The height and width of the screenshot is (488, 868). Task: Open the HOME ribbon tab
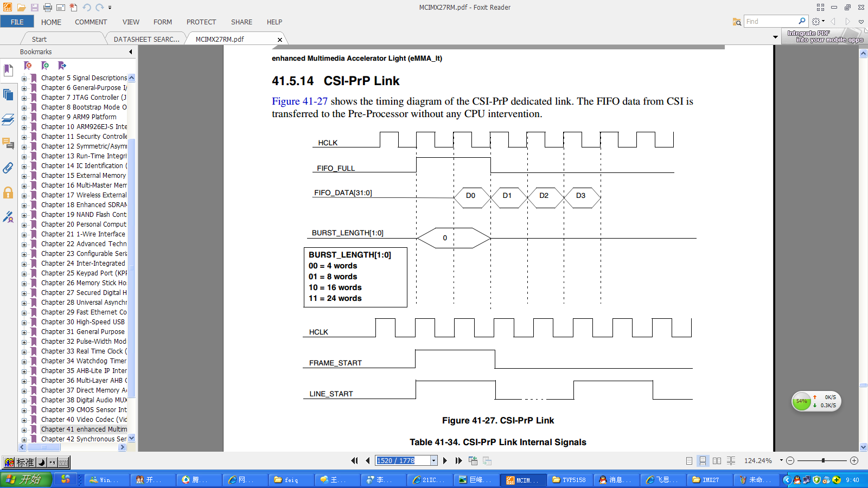point(51,22)
